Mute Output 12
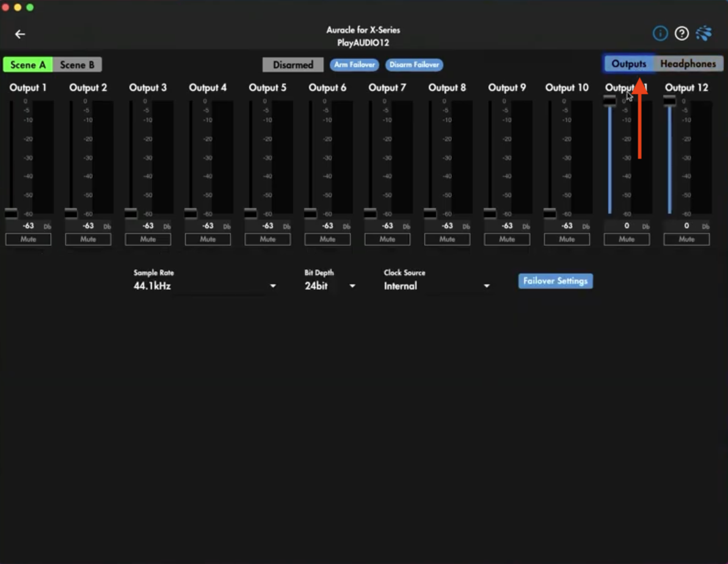Image resolution: width=728 pixels, height=564 pixels. tap(686, 239)
